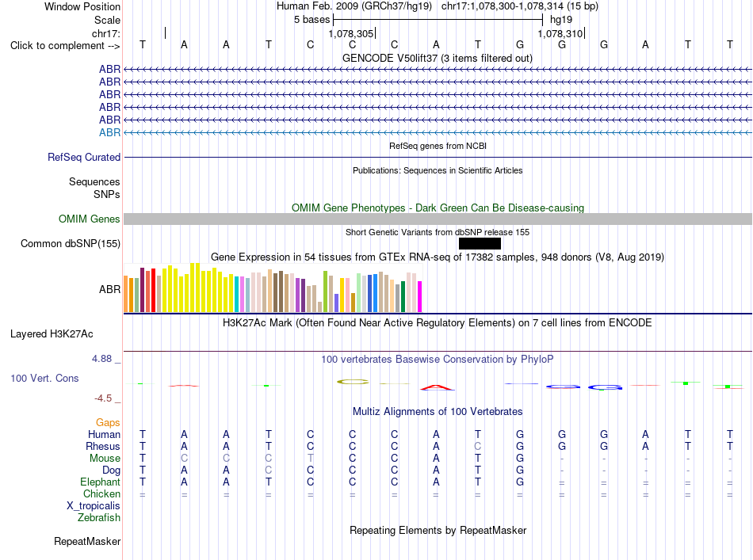Click the olive C logo in PhyloP track

pos(353,382)
